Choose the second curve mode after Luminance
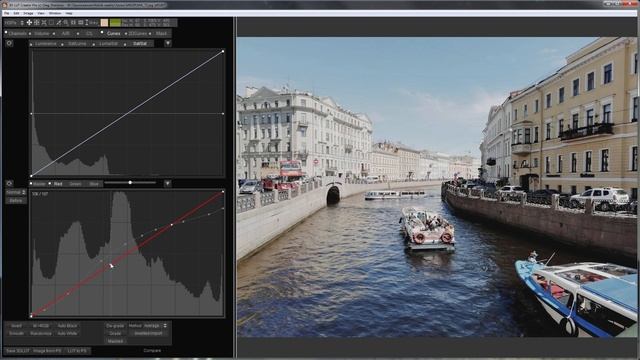 (76, 44)
